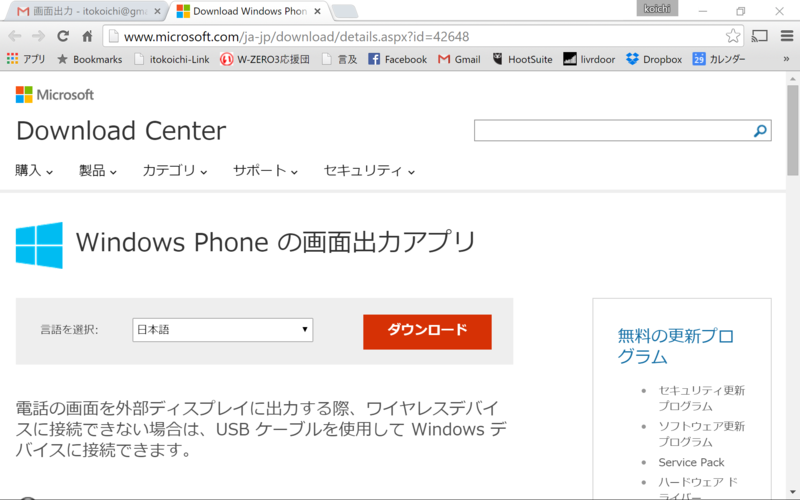The width and height of the screenshot is (800, 500).
Task: Bookmark this page with the star icon
Action: (x=733, y=36)
